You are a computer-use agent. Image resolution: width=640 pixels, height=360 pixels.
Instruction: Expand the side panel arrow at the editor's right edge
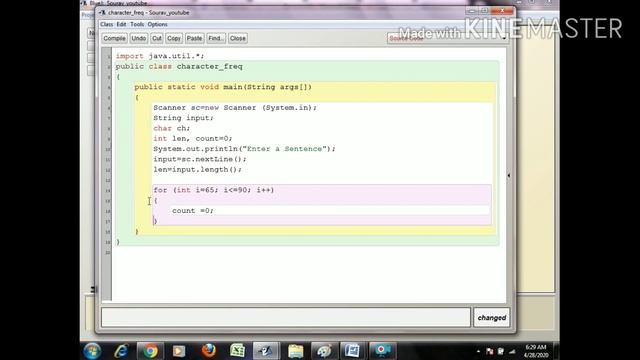click(x=509, y=176)
